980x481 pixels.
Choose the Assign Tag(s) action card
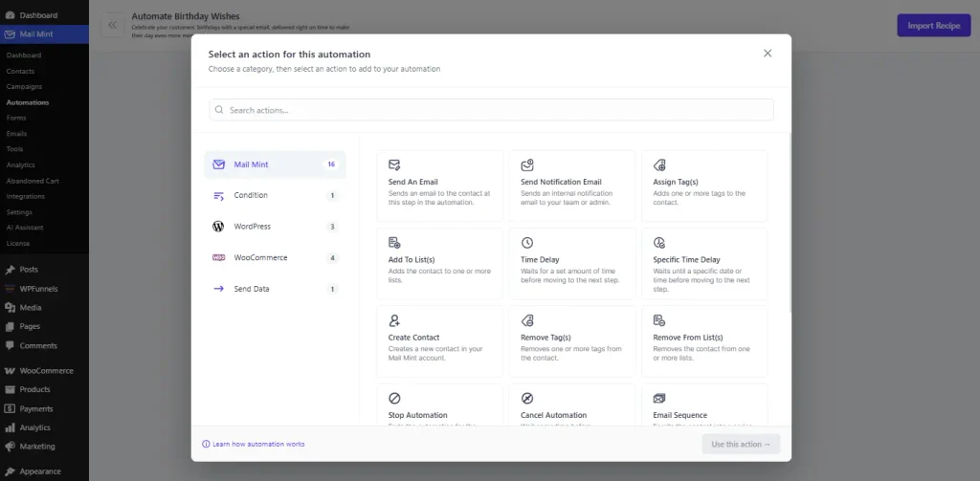[x=704, y=186]
